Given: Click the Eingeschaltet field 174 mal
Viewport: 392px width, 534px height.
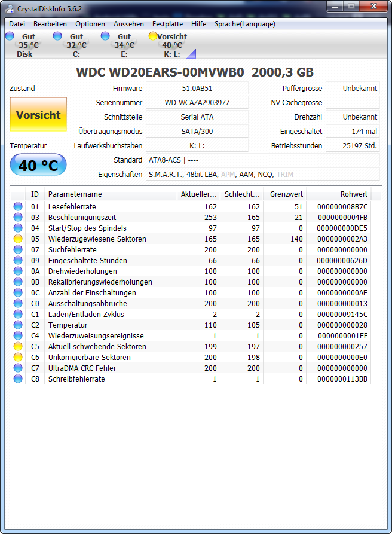Looking at the screenshot, I should [x=353, y=131].
